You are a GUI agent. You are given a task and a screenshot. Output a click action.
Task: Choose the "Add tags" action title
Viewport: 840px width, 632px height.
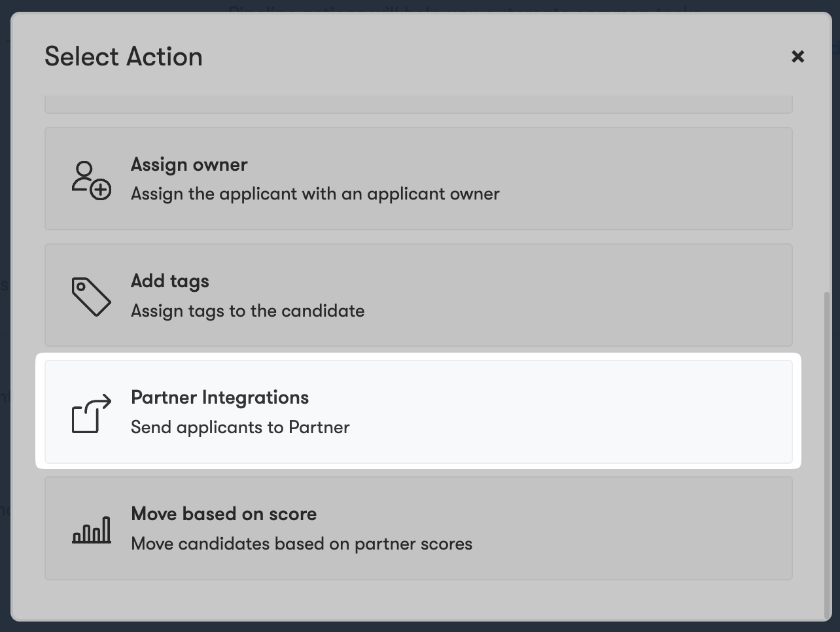pyautogui.click(x=170, y=281)
